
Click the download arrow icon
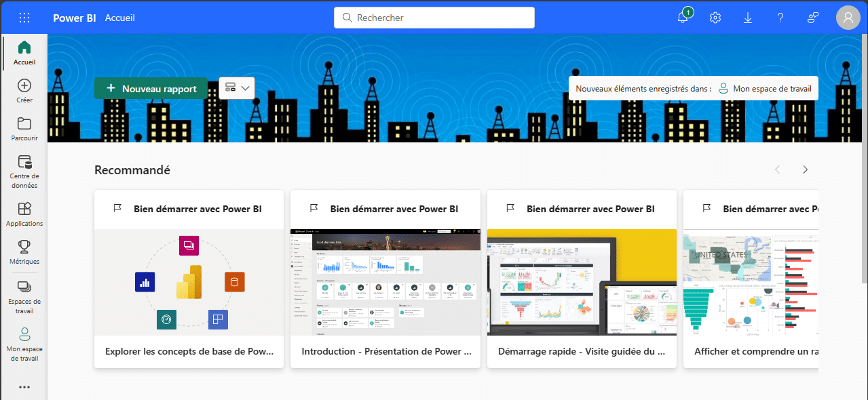(748, 18)
